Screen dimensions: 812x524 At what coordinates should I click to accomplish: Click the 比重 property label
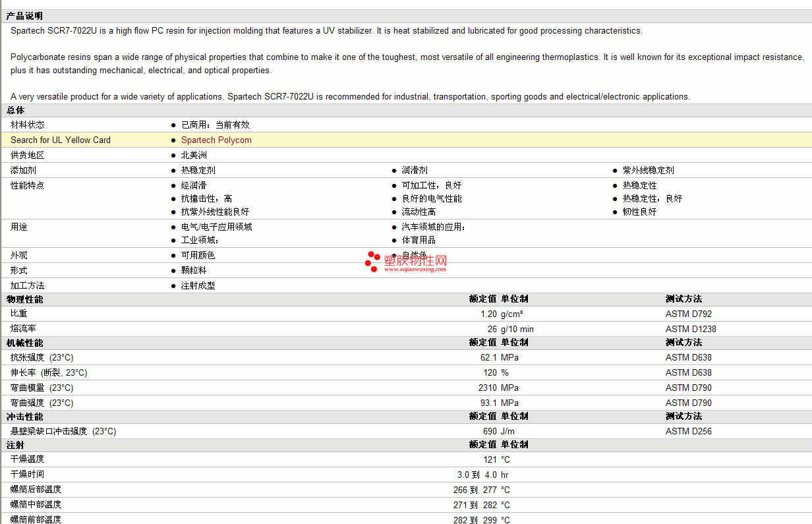click(19, 314)
